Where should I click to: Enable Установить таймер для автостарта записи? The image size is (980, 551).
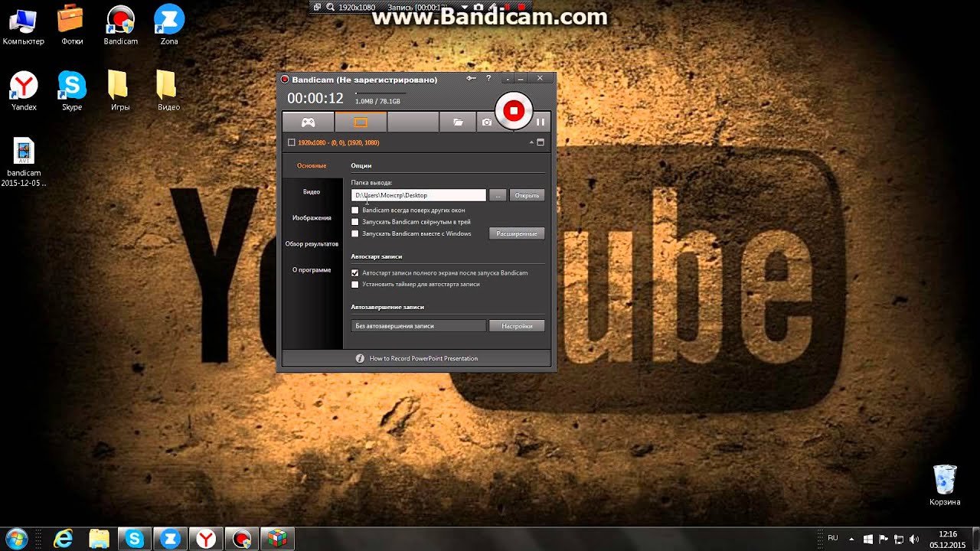coord(354,285)
